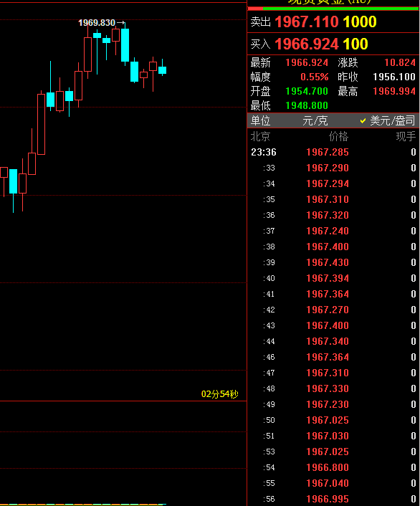
Task: Select the 23:36 tick row
Action: pos(333,152)
